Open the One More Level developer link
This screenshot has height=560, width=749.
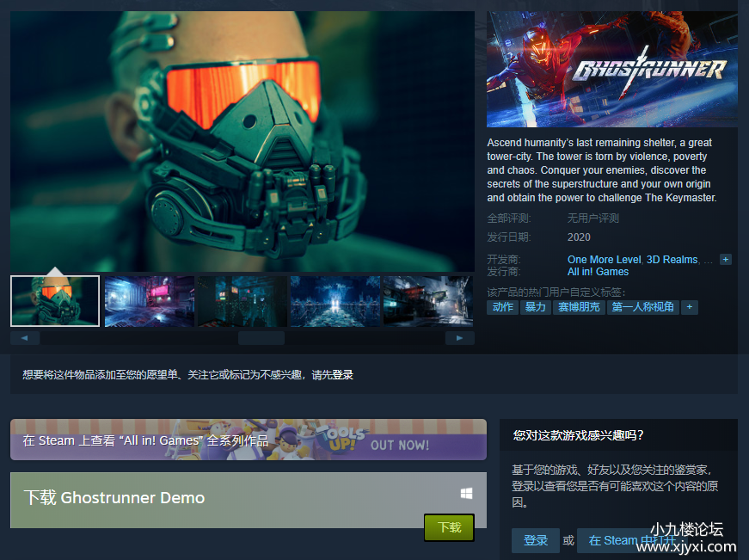[x=604, y=260]
